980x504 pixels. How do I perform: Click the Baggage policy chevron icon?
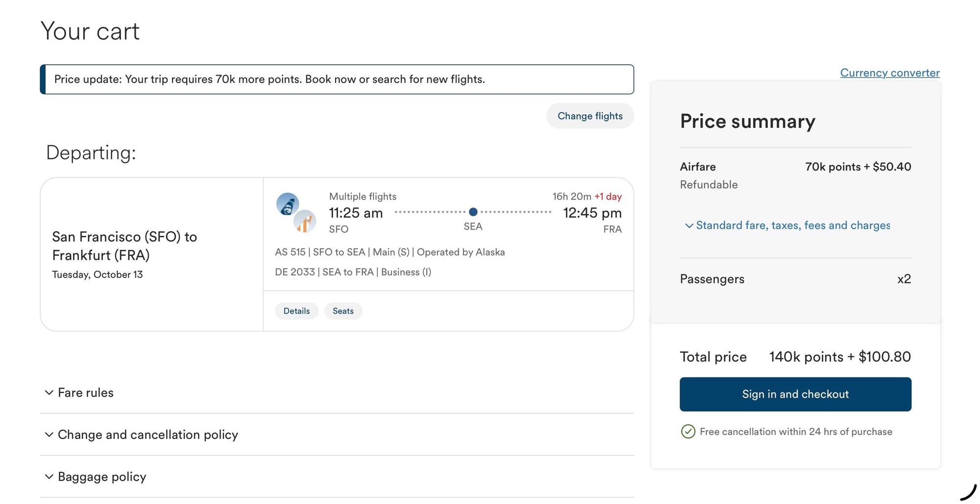tap(49, 477)
